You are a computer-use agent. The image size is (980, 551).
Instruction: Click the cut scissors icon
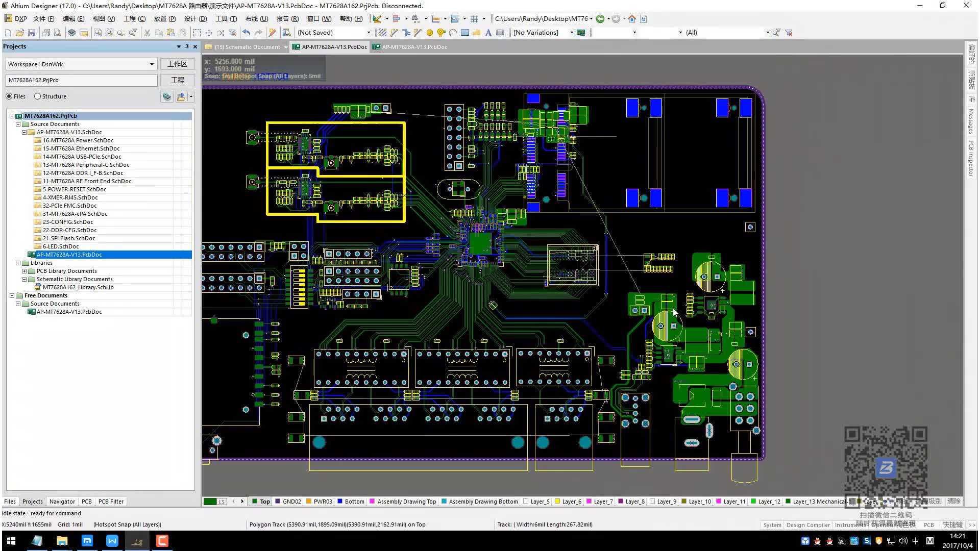click(147, 33)
